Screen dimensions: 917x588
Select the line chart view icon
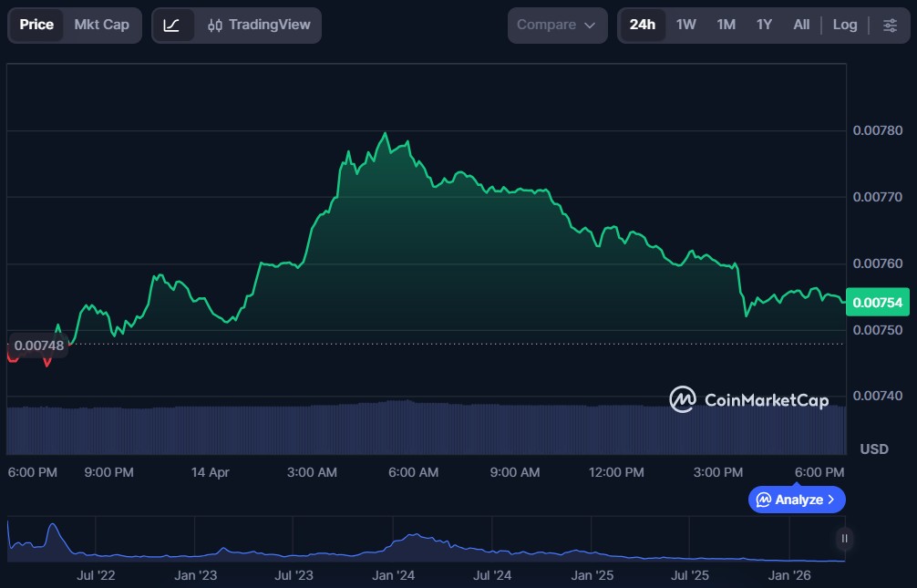171,25
